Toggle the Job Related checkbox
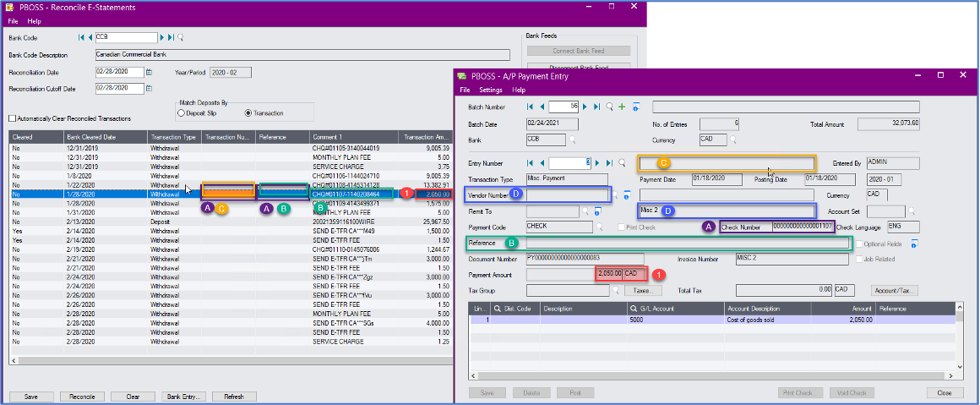Image resolution: width=980 pixels, height=405 pixels. [859, 259]
